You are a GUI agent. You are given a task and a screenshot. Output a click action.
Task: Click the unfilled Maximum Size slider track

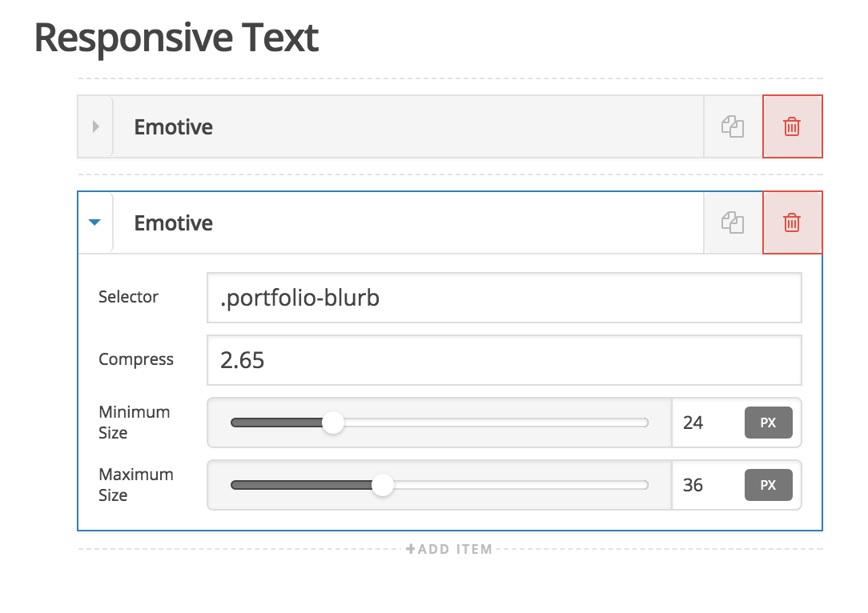pyautogui.click(x=521, y=485)
